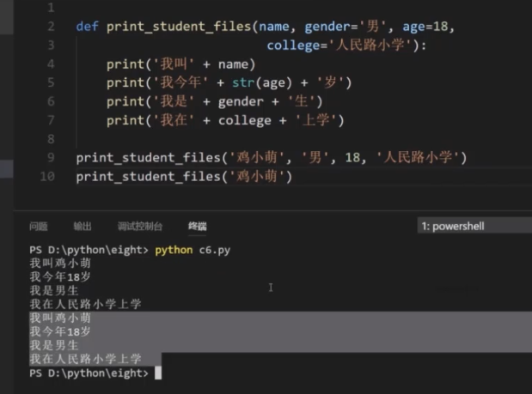The width and height of the screenshot is (532, 394).
Task: Open the 问题 (Problems) panel tab
Action: coord(39,226)
